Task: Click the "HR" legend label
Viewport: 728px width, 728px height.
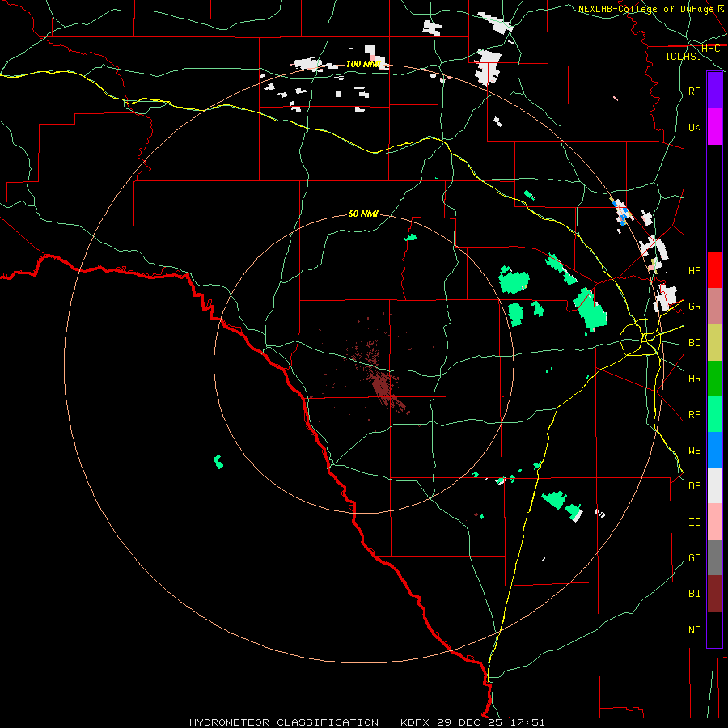Action: click(x=694, y=379)
